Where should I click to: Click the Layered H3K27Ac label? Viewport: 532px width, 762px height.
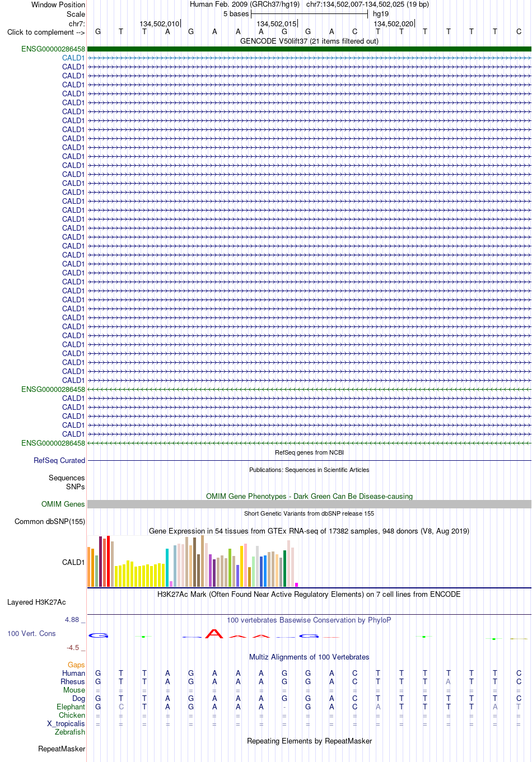pos(36,602)
